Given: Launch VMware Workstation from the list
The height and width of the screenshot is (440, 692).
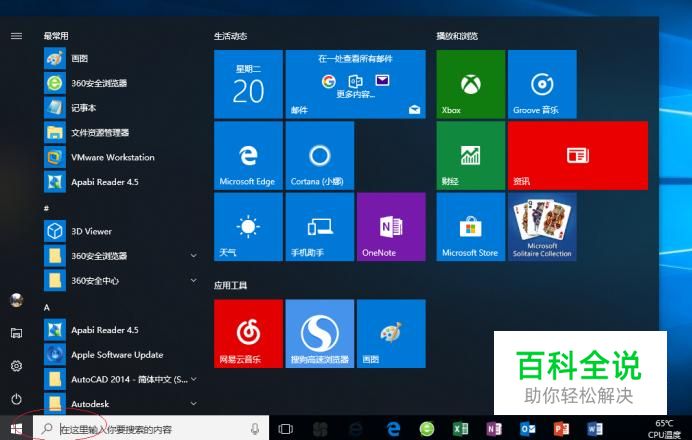Looking at the screenshot, I should [x=121, y=157].
